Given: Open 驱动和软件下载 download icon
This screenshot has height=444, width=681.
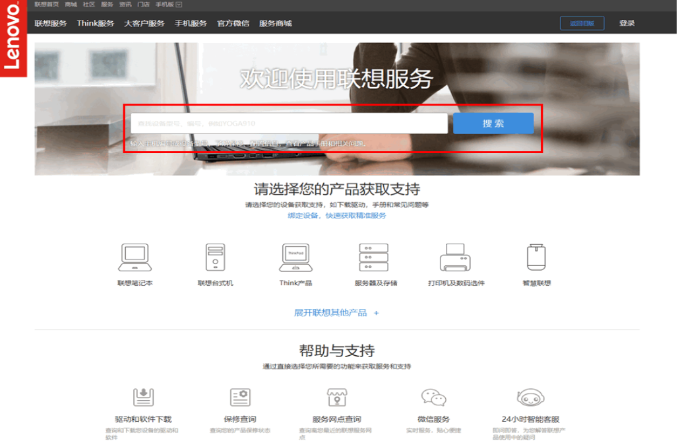Looking at the screenshot, I should pyautogui.click(x=143, y=397).
